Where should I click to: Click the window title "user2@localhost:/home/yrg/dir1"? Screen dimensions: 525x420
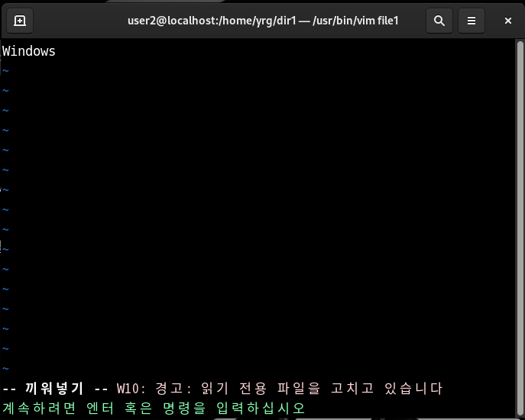coord(212,21)
